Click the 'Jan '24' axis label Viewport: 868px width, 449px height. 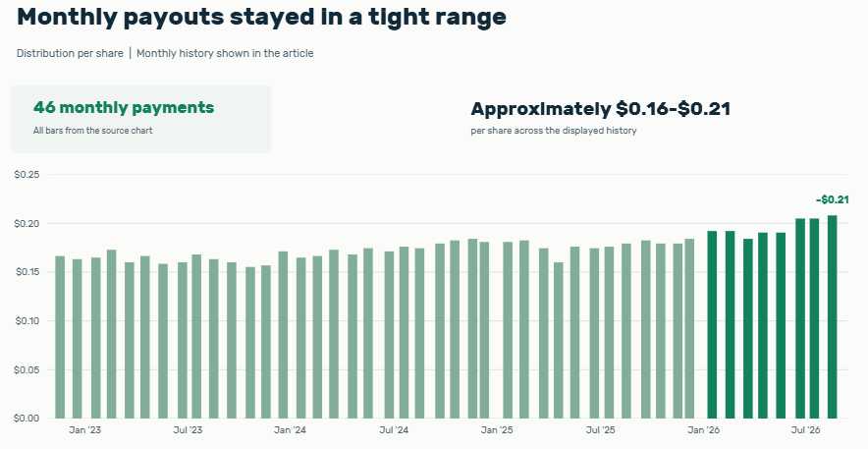click(290, 430)
